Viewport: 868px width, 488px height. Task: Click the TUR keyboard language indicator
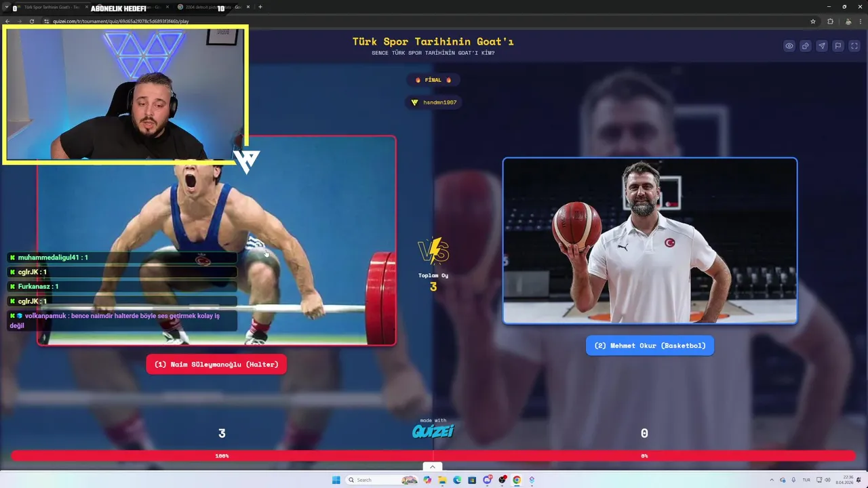[x=806, y=480]
